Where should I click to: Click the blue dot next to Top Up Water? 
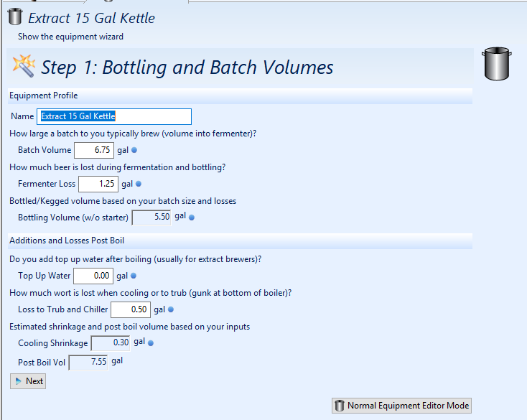(x=134, y=276)
